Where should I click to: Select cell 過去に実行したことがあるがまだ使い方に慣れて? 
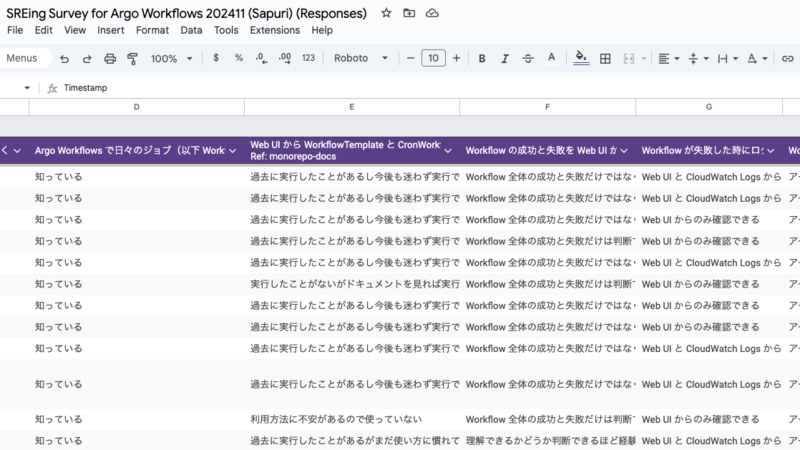point(352,441)
